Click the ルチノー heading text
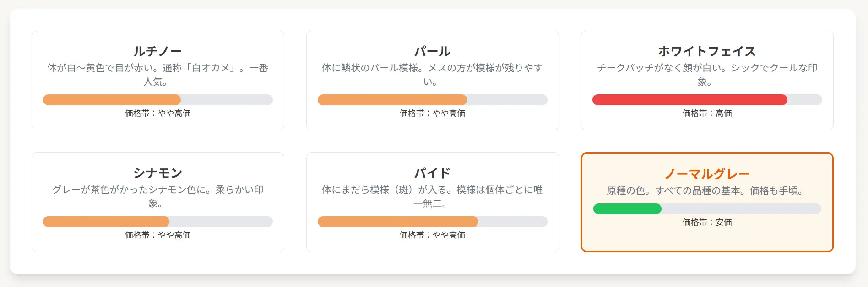Screen dimensions: 868x287 pos(158,51)
